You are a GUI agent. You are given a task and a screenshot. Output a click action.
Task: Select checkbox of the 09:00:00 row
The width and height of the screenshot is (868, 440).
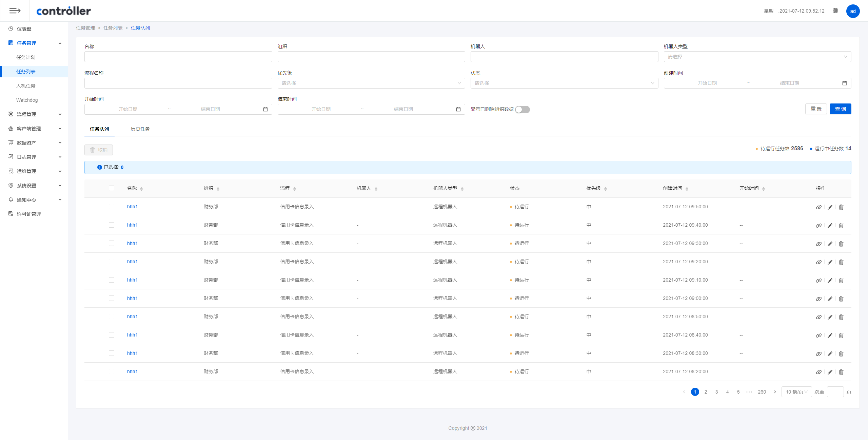(112, 298)
